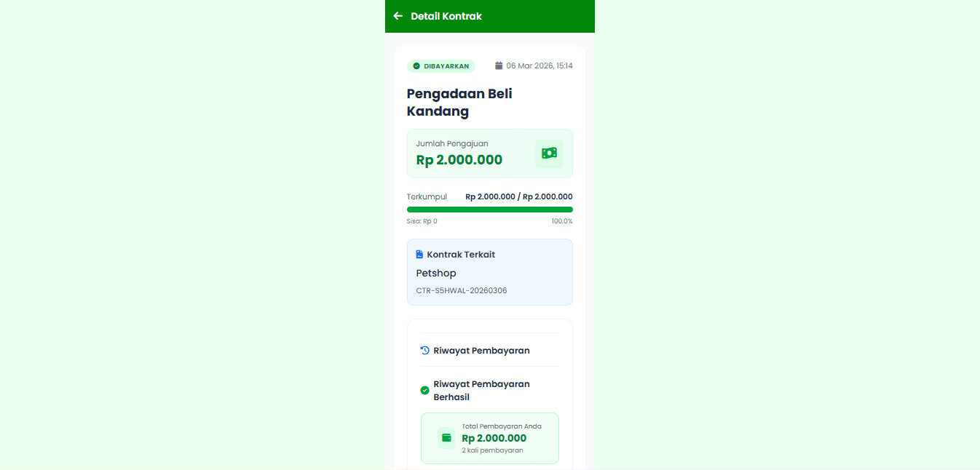The height and width of the screenshot is (470, 980).
Task: Tap the Total Pembayaran Anda summary card
Action: (489, 437)
